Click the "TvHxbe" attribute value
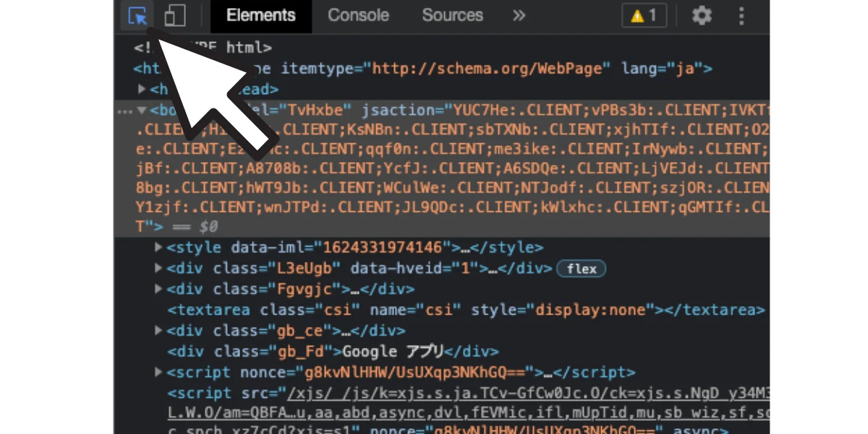This screenshot has height=434, width=868. click(317, 111)
